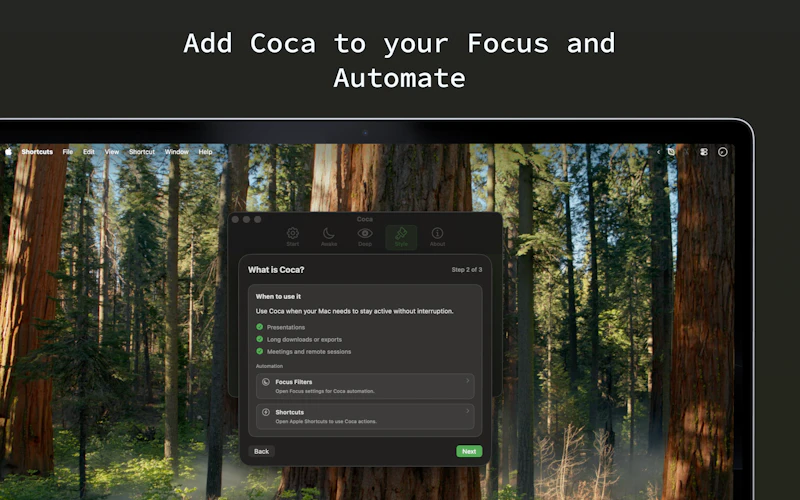This screenshot has height=500, width=800.
Task: Click the 'Automation' section label
Action: click(x=269, y=366)
